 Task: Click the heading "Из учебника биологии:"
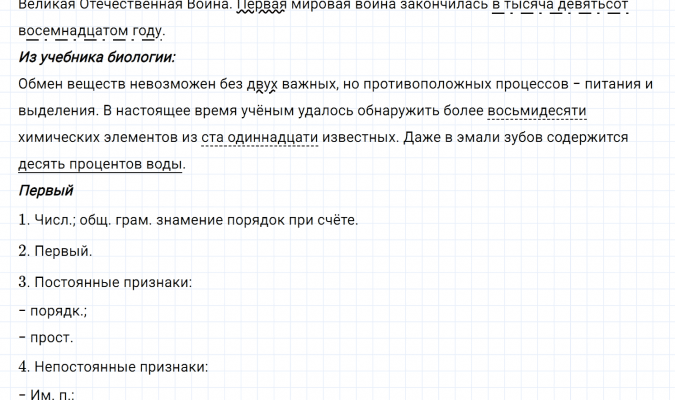pos(97,56)
